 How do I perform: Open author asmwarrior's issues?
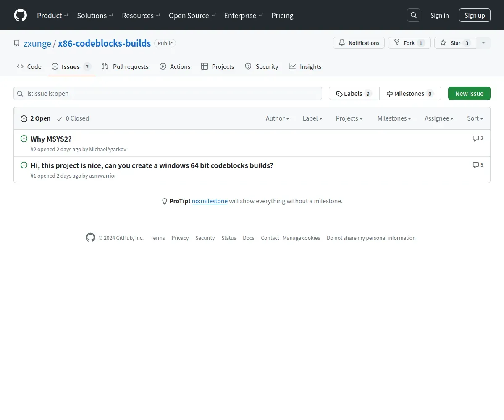pyautogui.click(x=102, y=176)
